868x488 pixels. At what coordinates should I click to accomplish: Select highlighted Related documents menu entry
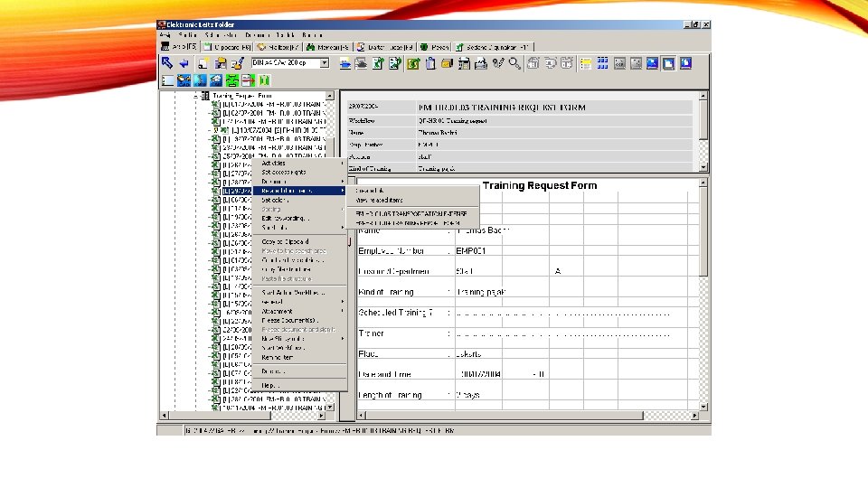tap(299, 191)
